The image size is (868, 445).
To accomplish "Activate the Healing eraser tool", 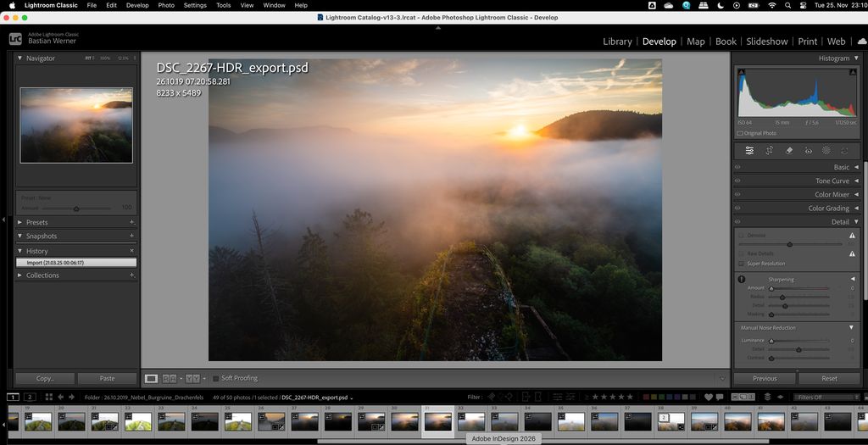I will point(788,150).
